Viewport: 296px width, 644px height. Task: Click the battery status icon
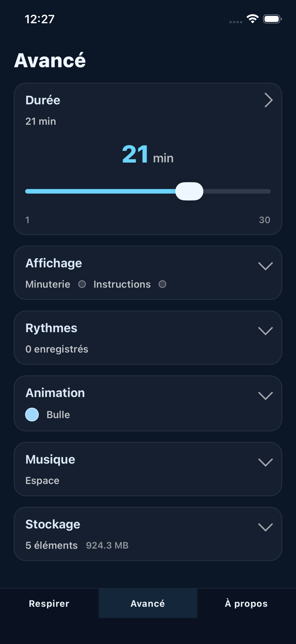point(272,19)
